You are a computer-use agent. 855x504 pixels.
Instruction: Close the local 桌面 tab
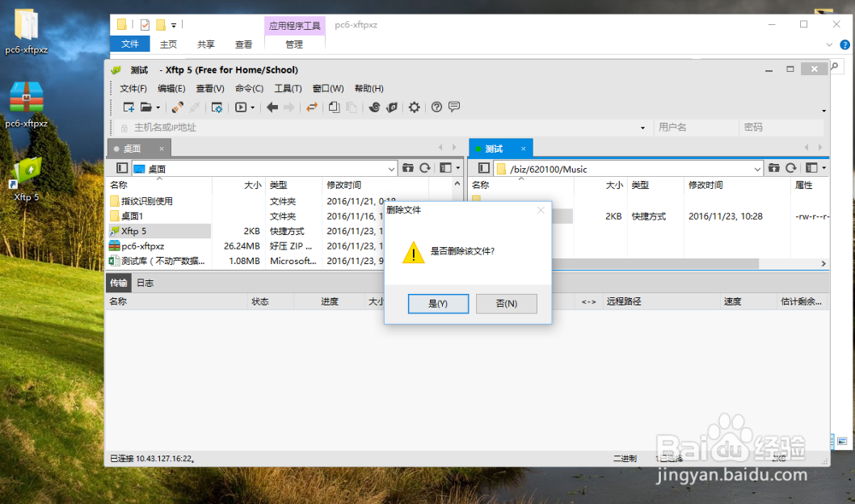coord(162,149)
